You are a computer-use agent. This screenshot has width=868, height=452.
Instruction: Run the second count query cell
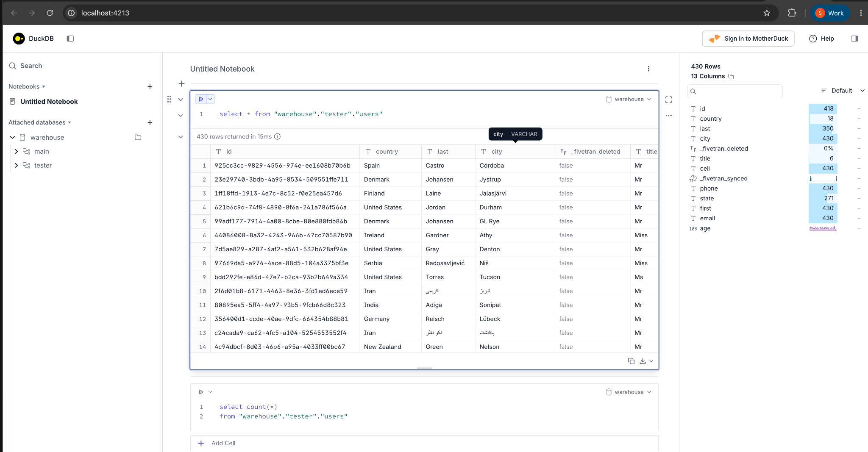201,392
